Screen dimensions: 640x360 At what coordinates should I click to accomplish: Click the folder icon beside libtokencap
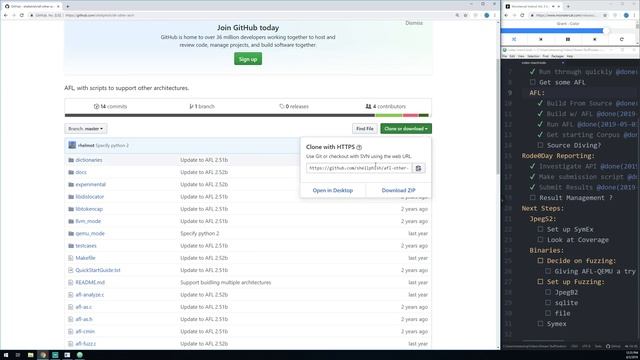tap(71, 209)
